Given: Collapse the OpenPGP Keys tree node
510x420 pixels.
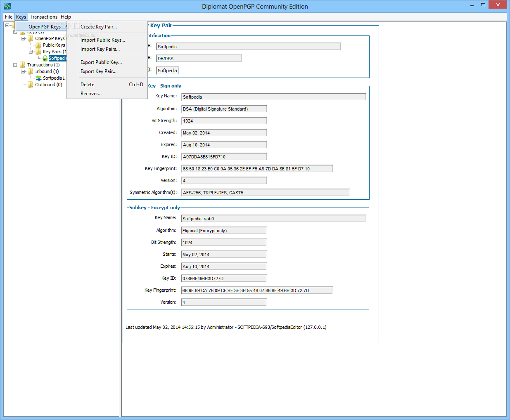Looking at the screenshot, I should (x=23, y=38).
